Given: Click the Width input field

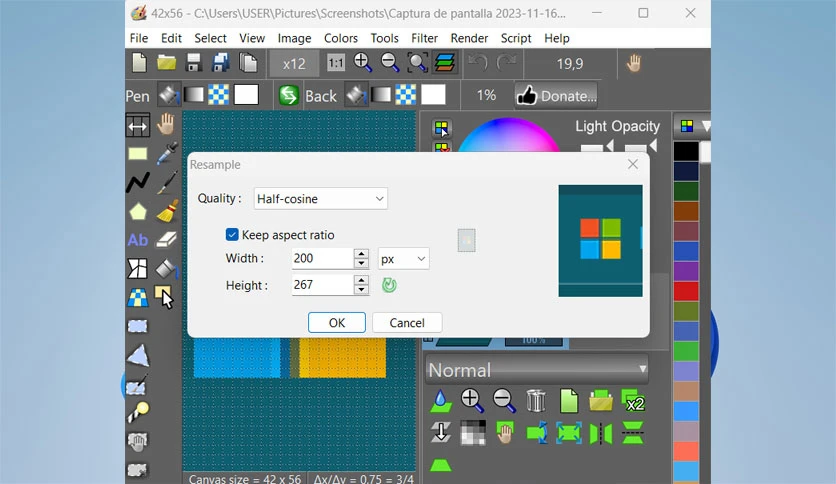Looking at the screenshot, I should click(x=323, y=259).
